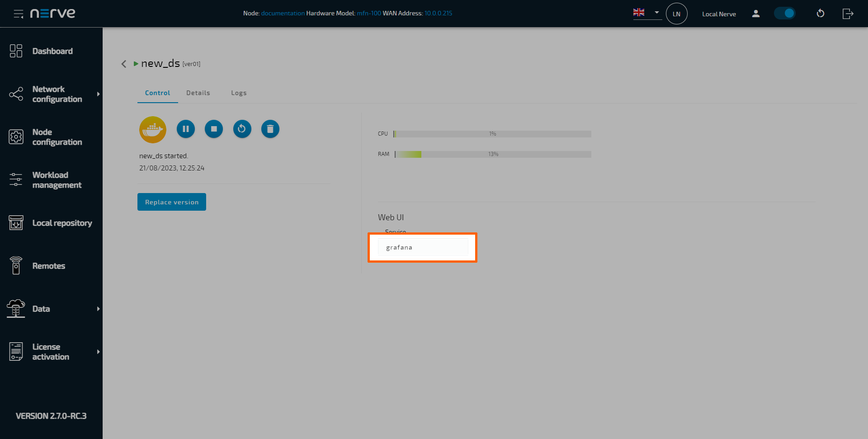
Task: Click the grafana service field
Action: tap(422, 247)
